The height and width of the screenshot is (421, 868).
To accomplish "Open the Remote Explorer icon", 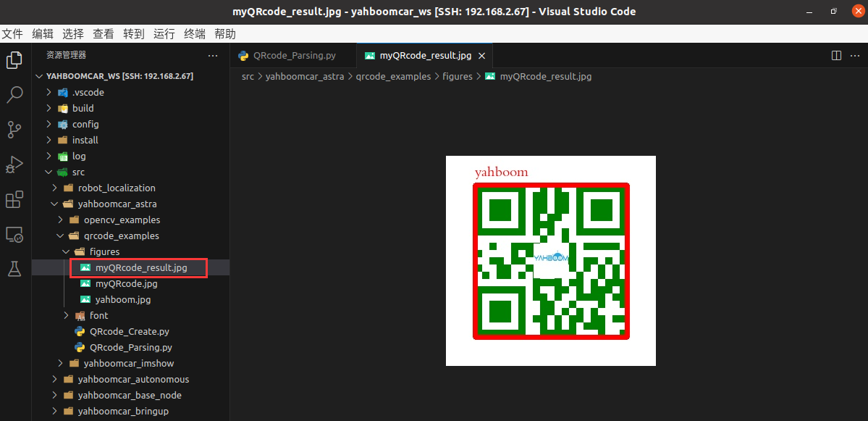I will (14, 234).
